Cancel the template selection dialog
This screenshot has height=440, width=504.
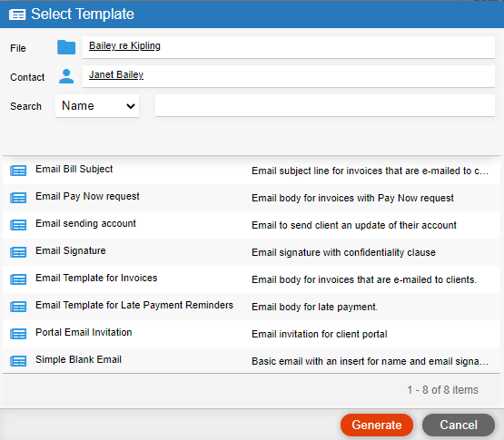(x=459, y=425)
